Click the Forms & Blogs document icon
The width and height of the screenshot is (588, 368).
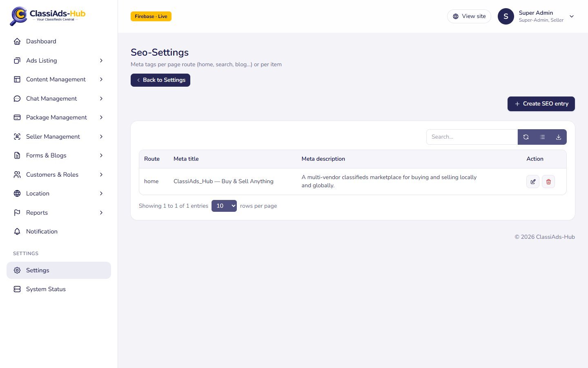click(17, 155)
